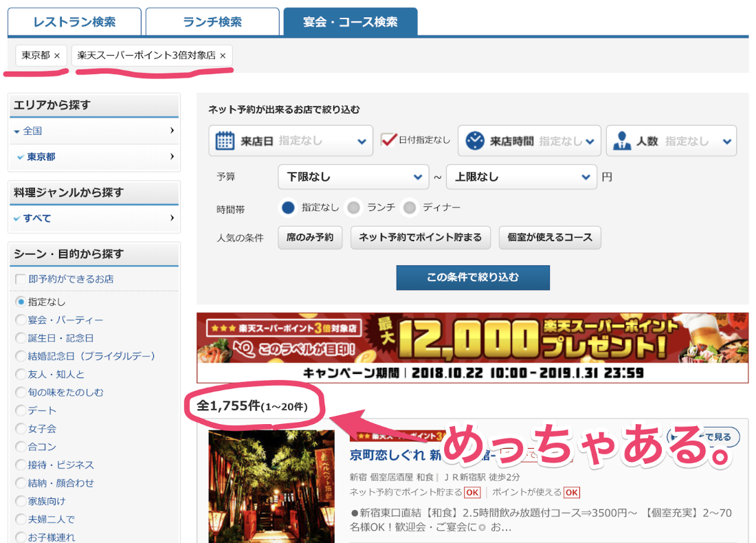Open the 上限なし budget dropdown

click(x=522, y=177)
